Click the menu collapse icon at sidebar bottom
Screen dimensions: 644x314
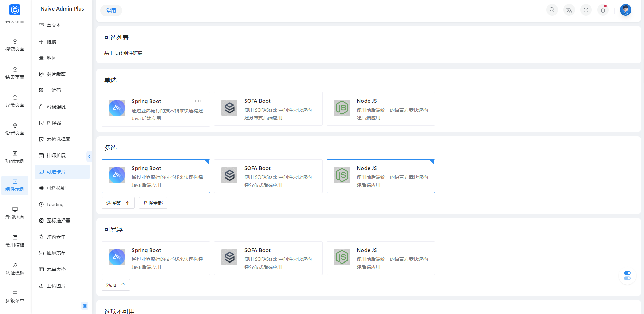(85, 306)
